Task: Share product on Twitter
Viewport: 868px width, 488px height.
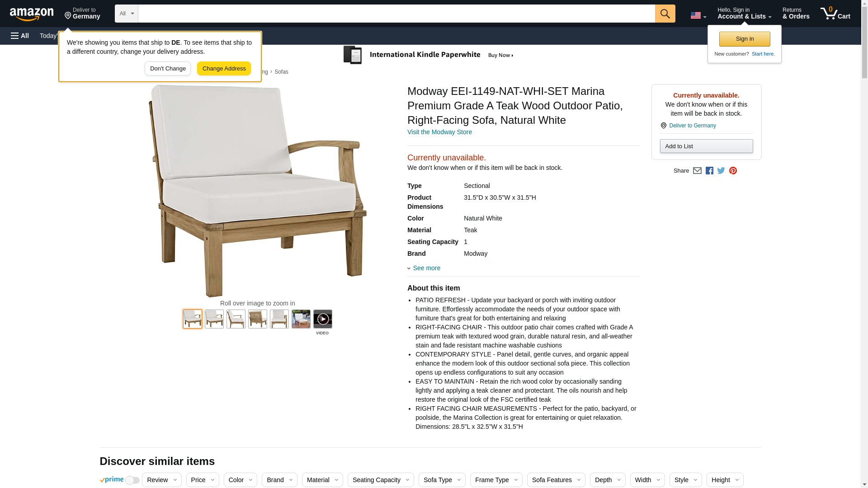Action: [x=721, y=171]
